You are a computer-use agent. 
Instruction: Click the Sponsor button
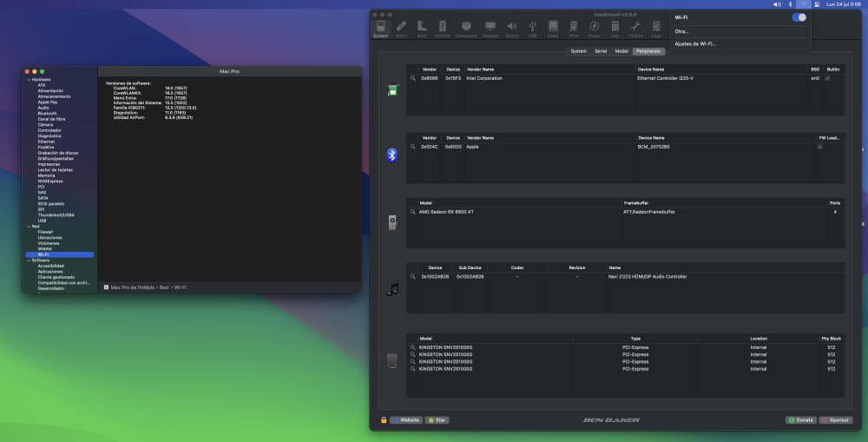(x=836, y=419)
